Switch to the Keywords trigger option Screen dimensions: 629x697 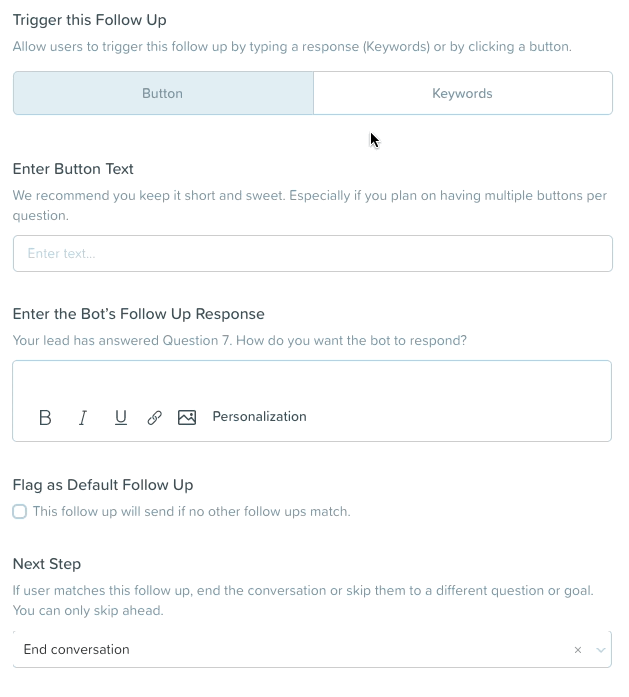(463, 93)
